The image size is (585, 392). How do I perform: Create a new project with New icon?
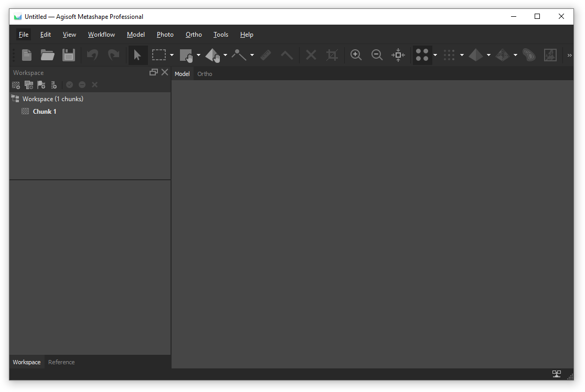27,55
